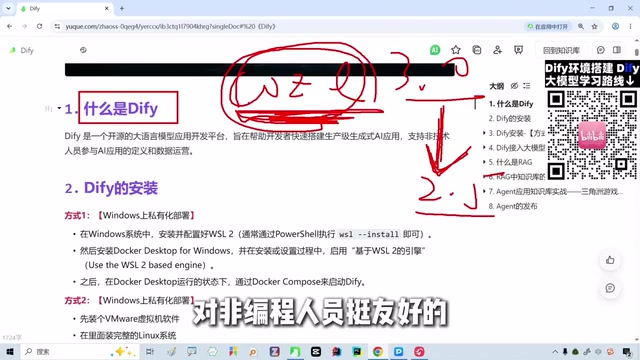The width and height of the screenshot is (640, 360).
Task: Click the 在应用中打开 button
Action: [x=547, y=26]
